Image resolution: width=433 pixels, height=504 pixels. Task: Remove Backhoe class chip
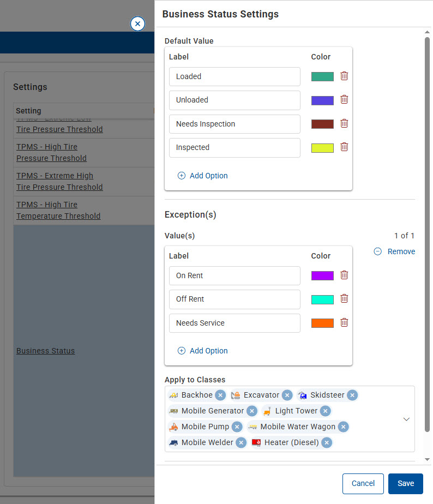pyautogui.click(x=220, y=395)
